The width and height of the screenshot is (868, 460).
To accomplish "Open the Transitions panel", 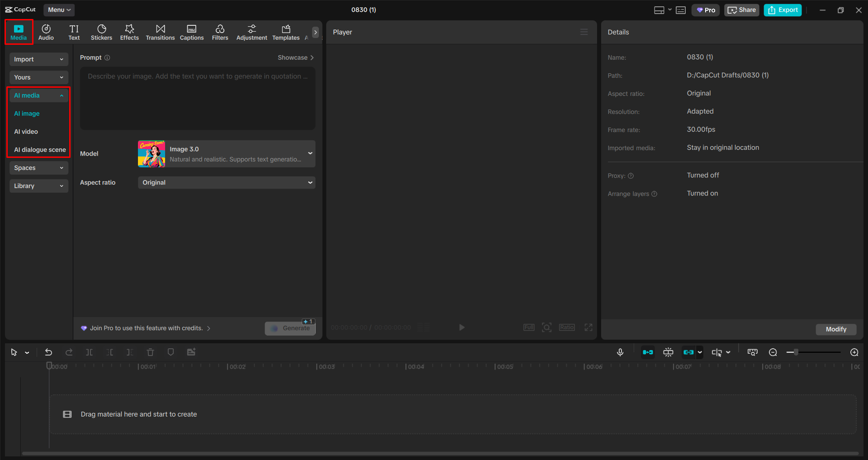I will tap(160, 32).
